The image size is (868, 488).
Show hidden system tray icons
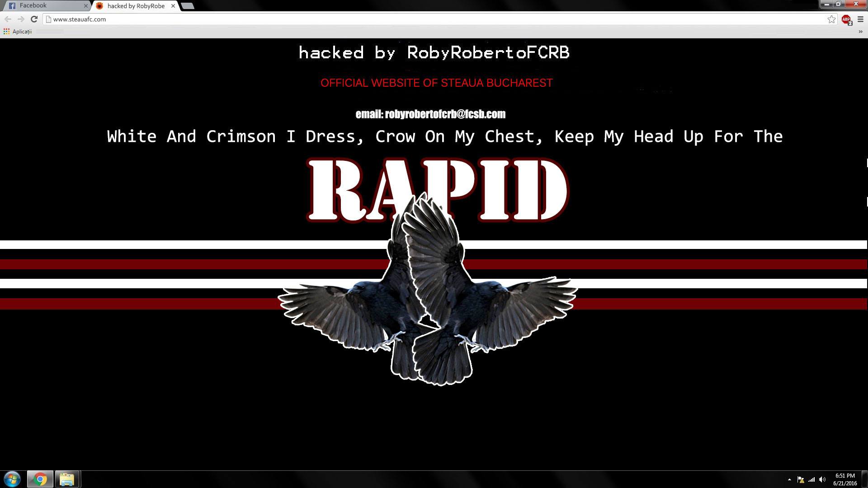click(789, 479)
